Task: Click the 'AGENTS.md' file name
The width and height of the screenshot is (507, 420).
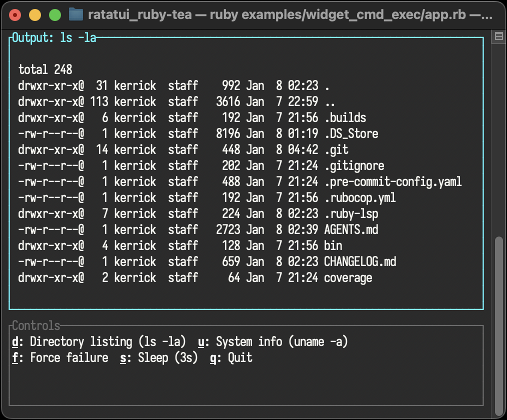Action: (x=351, y=229)
